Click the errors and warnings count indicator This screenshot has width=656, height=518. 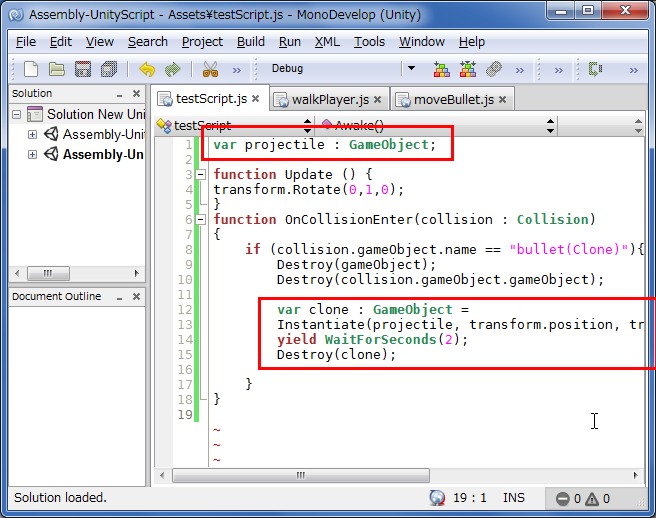tap(585, 498)
